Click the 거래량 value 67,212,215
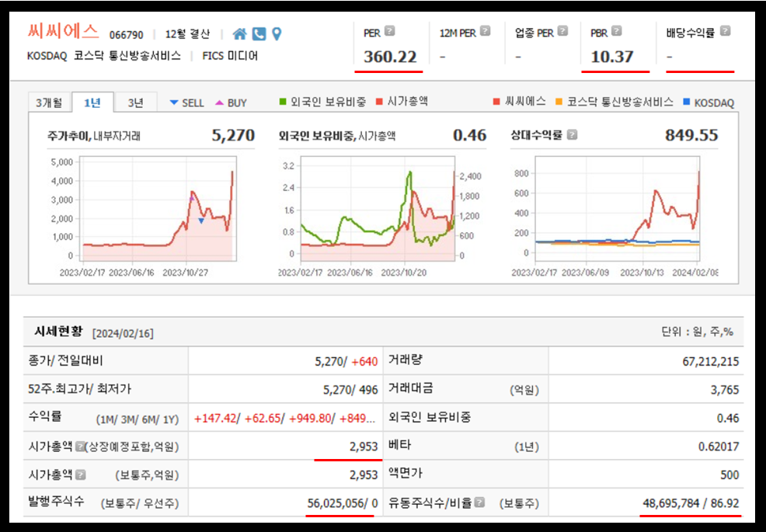The width and height of the screenshot is (766, 532). tap(711, 362)
